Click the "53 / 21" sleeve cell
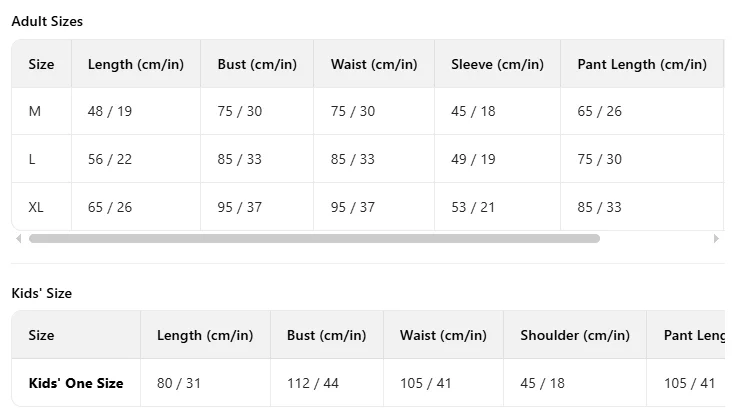The image size is (732, 410). [x=473, y=207]
